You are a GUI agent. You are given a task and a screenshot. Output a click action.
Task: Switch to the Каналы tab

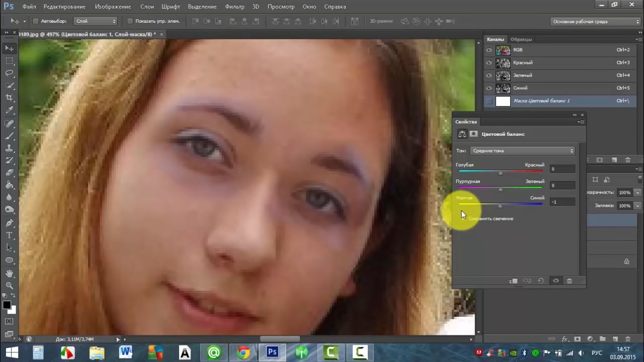pyautogui.click(x=496, y=39)
